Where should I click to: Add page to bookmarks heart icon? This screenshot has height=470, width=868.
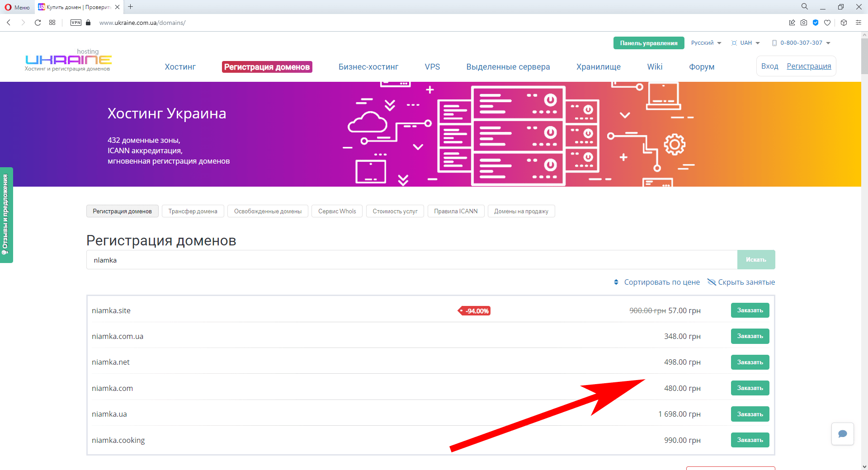tap(827, 23)
